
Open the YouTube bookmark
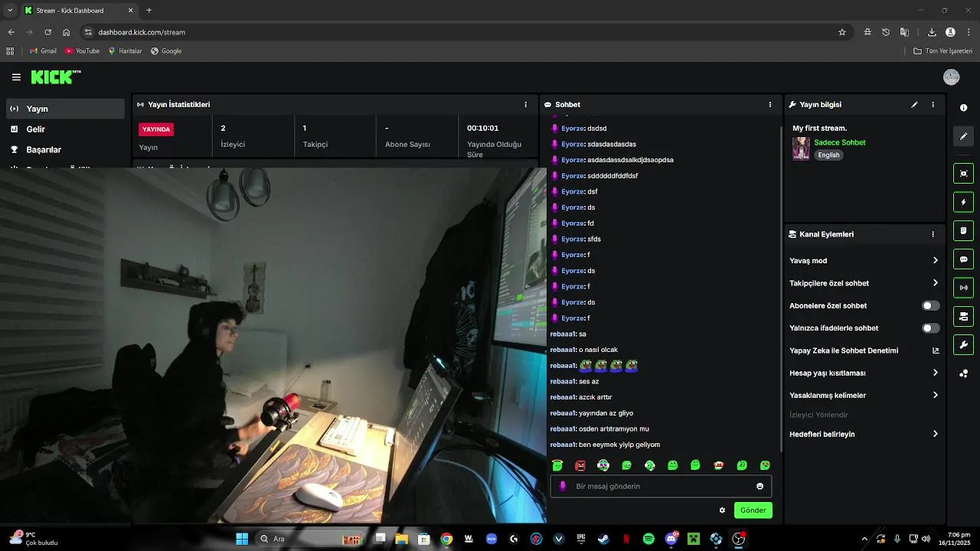tap(82, 51)
